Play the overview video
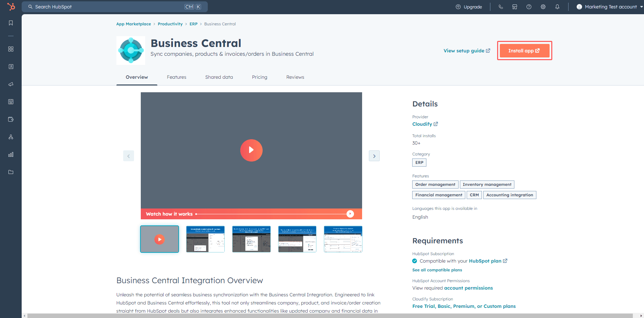 (251, 150)
